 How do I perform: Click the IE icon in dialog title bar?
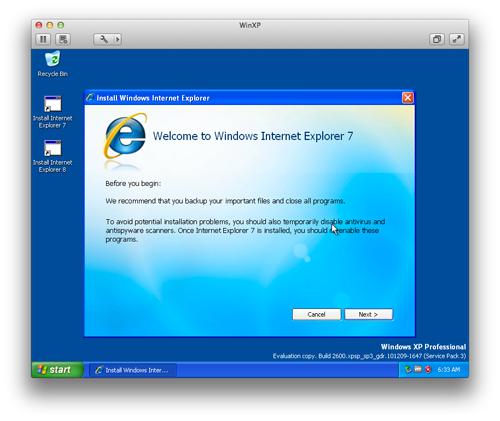point(90,98)
